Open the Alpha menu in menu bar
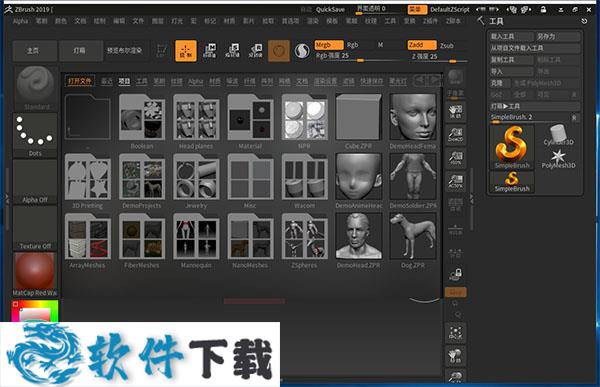 tap(20, 21)
